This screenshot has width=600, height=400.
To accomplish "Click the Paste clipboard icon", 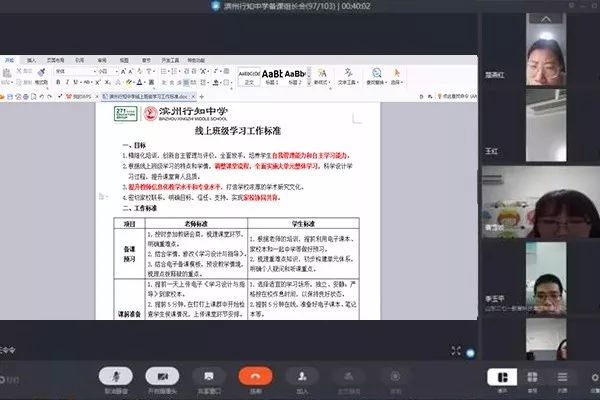I will click(x=7, y=72).
